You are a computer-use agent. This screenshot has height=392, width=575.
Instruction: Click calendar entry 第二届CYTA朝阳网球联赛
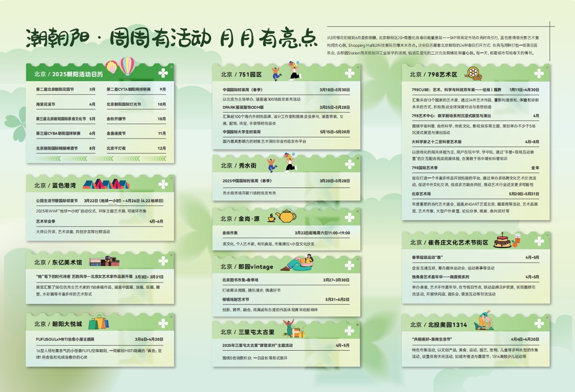coord(129,90)
